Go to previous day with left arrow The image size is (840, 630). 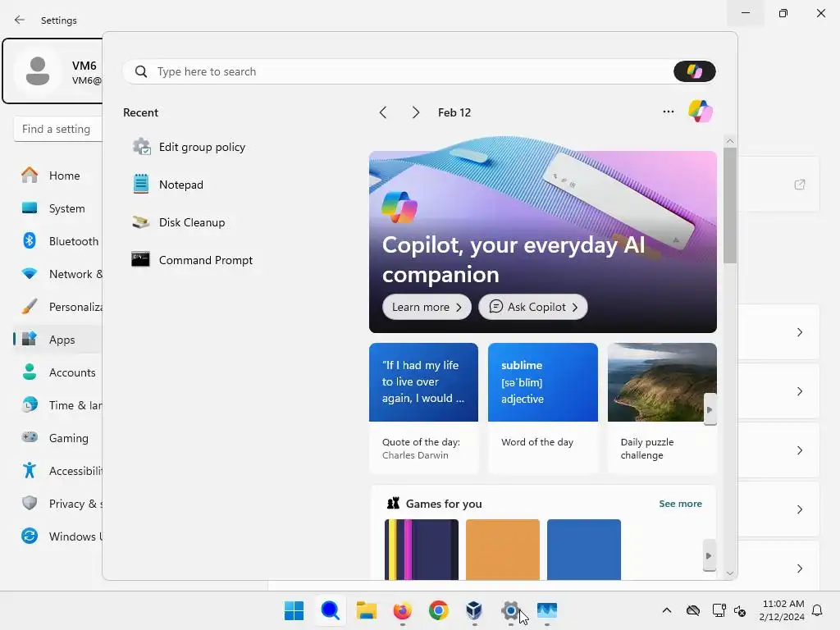(382, 112)
